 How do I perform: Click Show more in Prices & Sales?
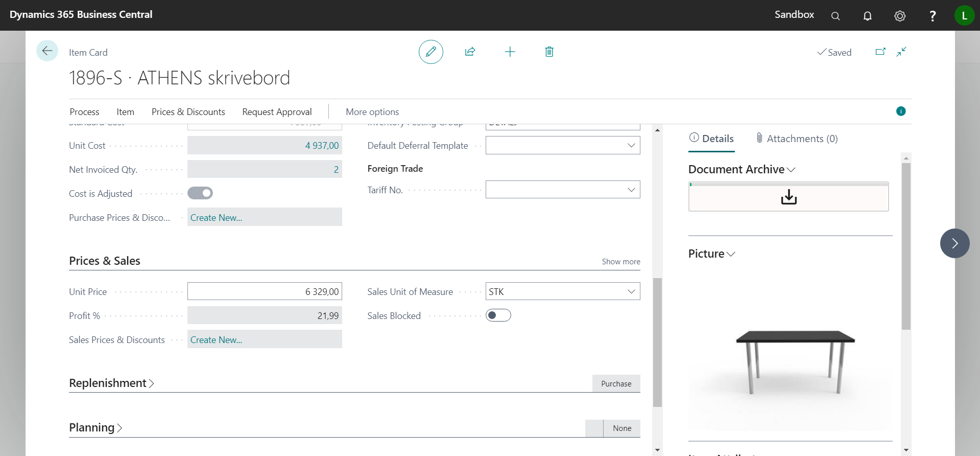[x=620, y=262]
